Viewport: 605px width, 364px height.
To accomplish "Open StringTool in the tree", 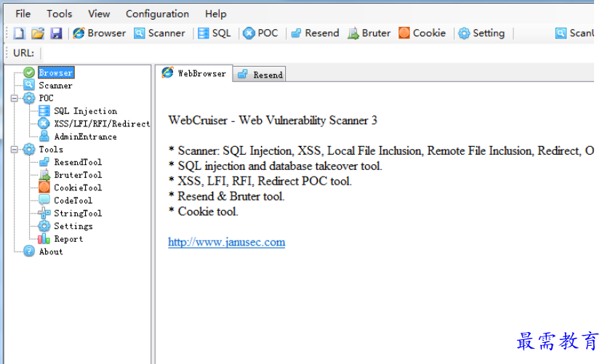I will click(78, 213).
